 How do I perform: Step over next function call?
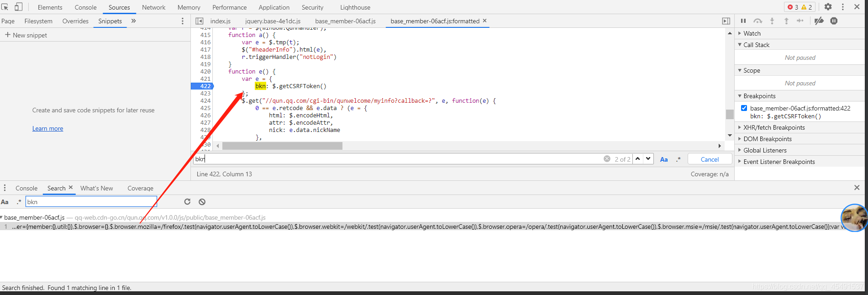(x=758, y=21)
